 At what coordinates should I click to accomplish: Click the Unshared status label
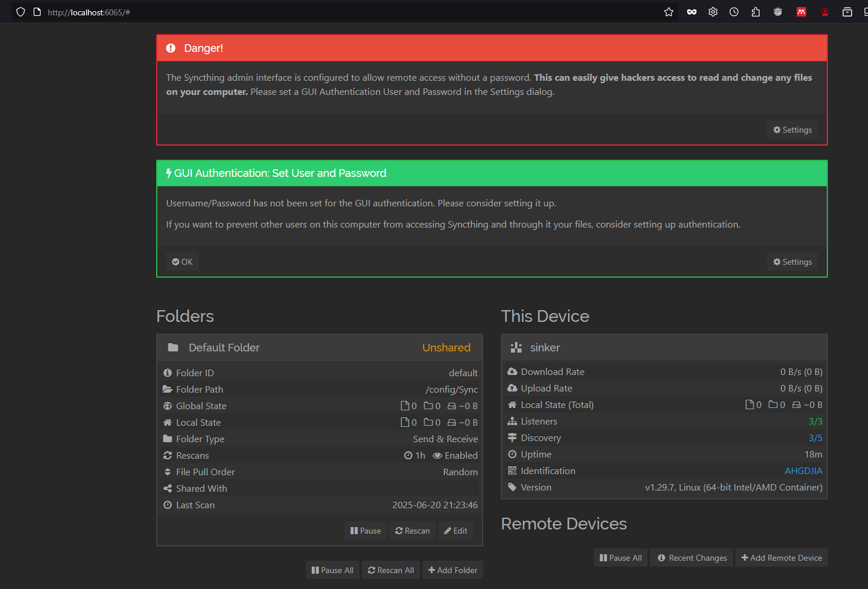446,348
